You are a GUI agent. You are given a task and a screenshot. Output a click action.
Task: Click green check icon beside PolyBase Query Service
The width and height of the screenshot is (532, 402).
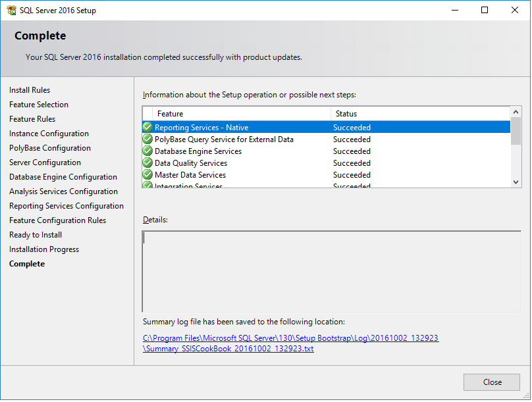click(147, 139)
